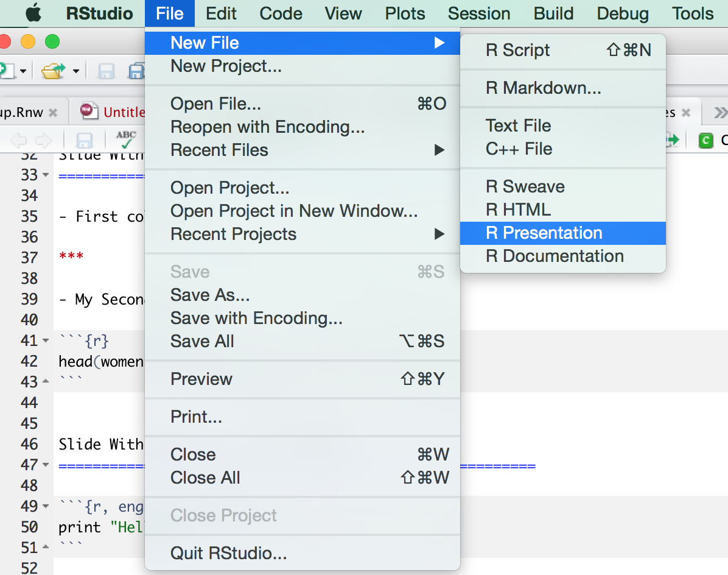
Task: Close the up.Rnw tab
Action: click(53, 113)
